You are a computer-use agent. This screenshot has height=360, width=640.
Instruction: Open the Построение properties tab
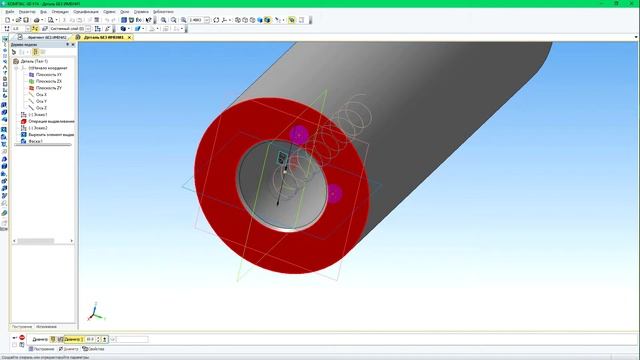pyautogui.click(x=41, y=349)
